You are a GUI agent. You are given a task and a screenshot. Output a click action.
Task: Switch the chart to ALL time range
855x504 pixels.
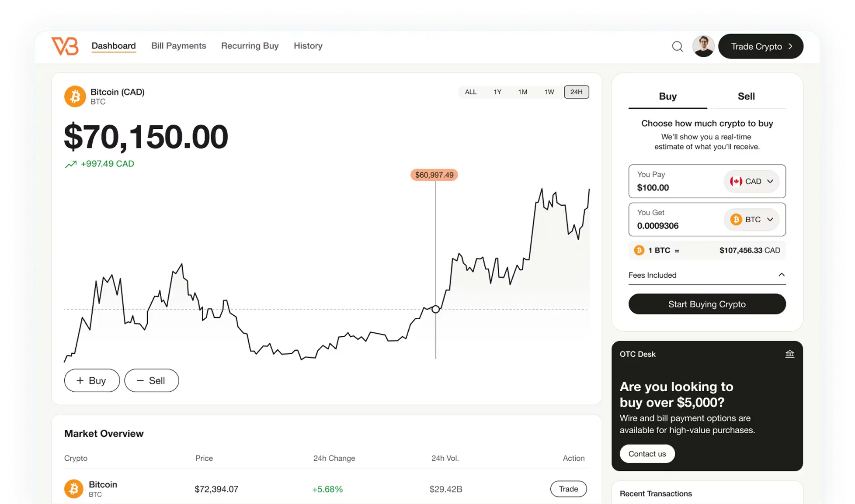[x=471, y=92]
